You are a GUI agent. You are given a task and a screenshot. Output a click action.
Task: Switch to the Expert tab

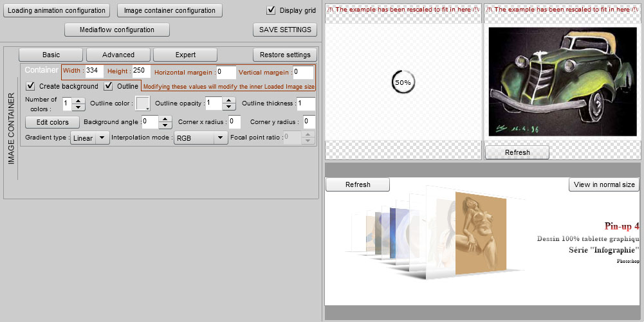pos(185,55)
